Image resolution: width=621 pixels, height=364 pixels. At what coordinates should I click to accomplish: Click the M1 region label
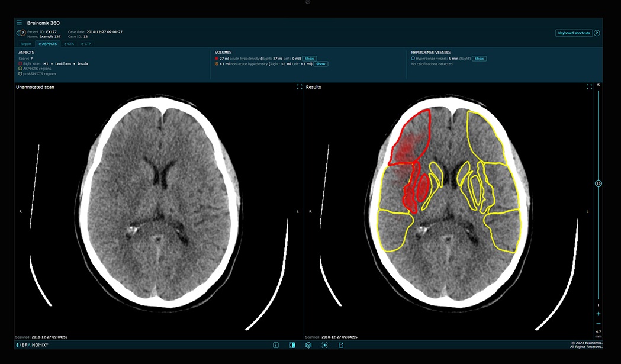coord(46,63)
